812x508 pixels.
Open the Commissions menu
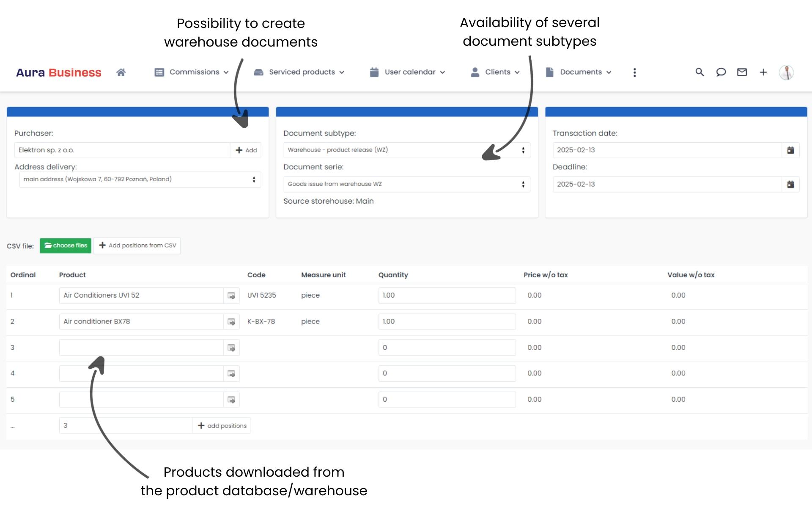[x=195, y=72]
